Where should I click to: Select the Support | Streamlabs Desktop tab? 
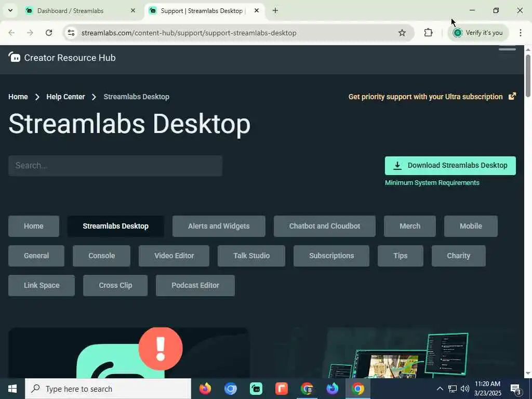coord(205,10)
